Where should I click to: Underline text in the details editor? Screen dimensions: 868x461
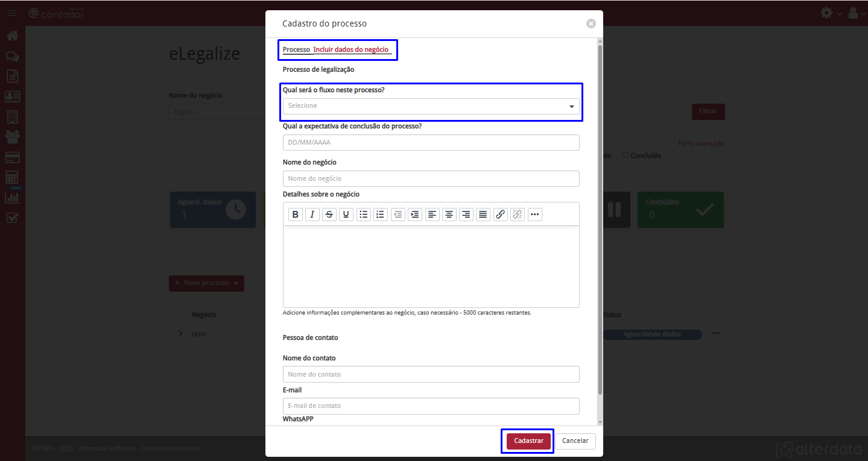(346, 214)
